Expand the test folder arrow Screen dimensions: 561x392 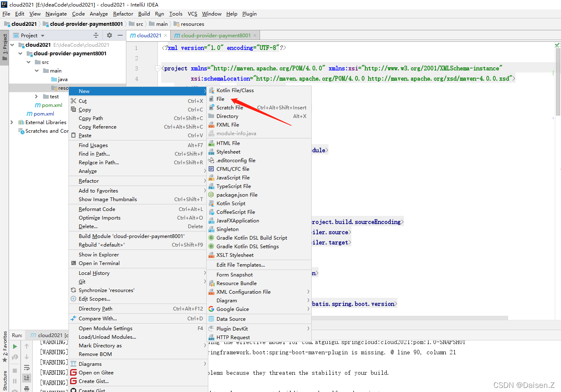coord(36,97)
